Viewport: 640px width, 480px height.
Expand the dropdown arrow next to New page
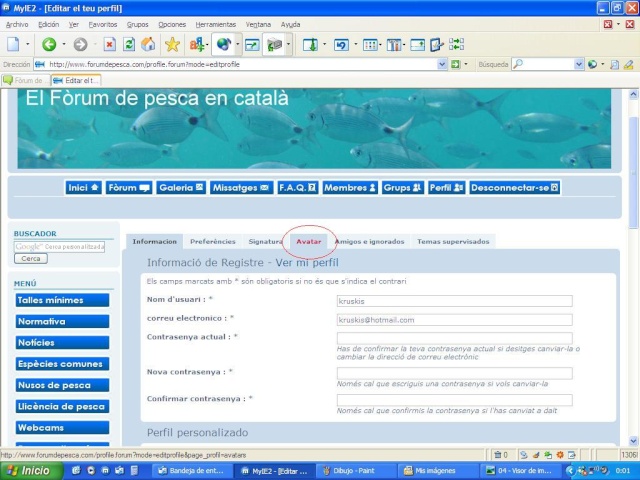coord(28,44)
